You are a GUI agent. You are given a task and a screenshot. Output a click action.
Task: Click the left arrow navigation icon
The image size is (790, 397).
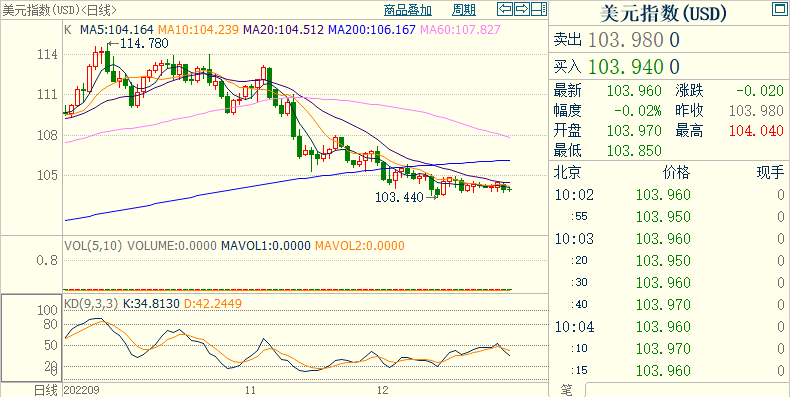[505, 9]
